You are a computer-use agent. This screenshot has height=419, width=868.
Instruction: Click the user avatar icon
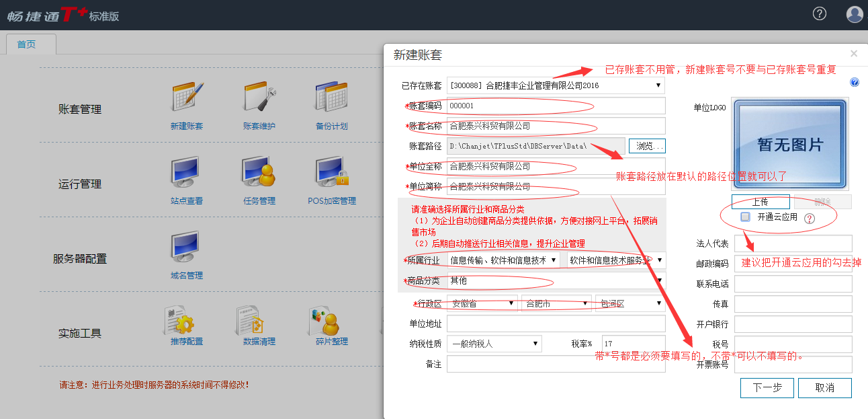click(854, 14)
